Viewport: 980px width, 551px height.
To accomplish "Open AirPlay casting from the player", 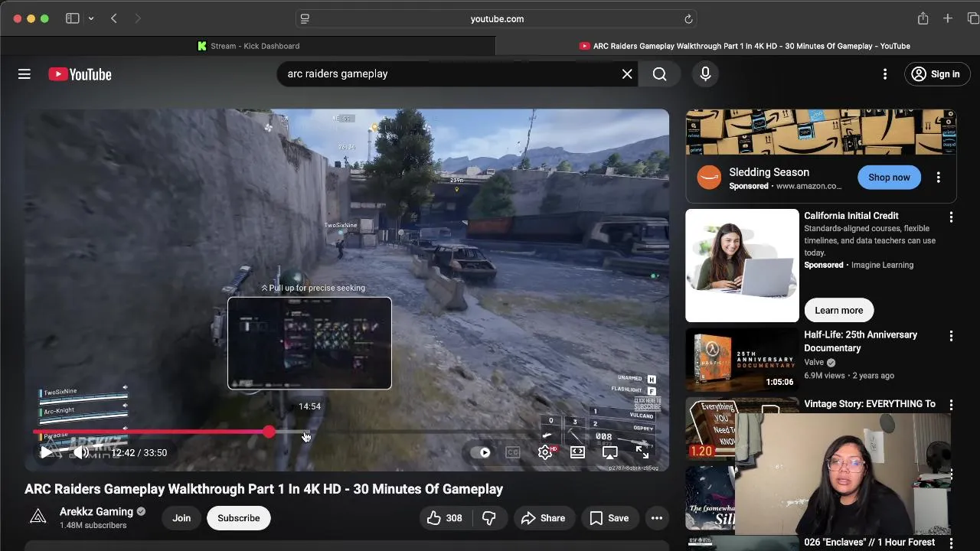I will [x=610, y=452].
